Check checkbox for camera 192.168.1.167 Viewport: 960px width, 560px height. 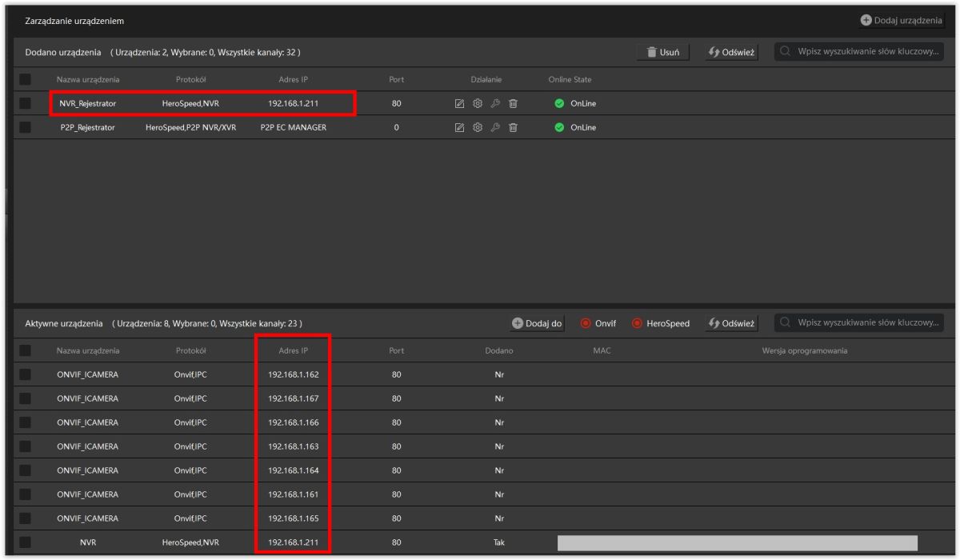[x=26, y=398]
